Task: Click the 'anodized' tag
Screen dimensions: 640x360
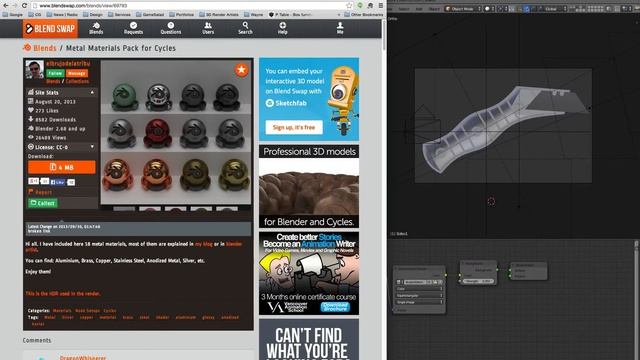Action: tap(230, 317)
